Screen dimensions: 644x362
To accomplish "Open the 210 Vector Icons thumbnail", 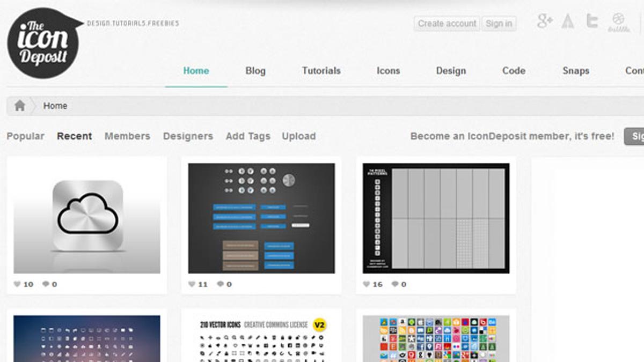I will 261,338.
